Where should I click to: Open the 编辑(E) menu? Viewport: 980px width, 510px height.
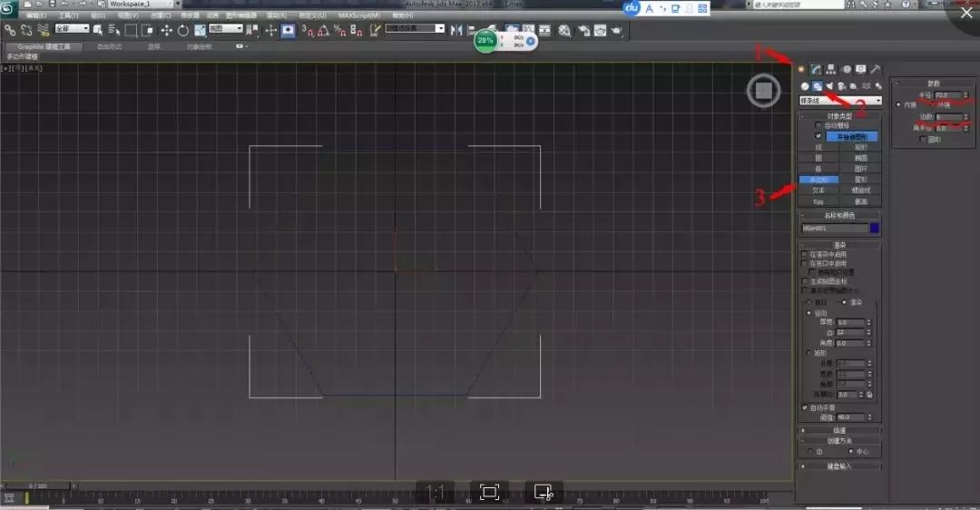pyautogui.click(x=36, y=15)
